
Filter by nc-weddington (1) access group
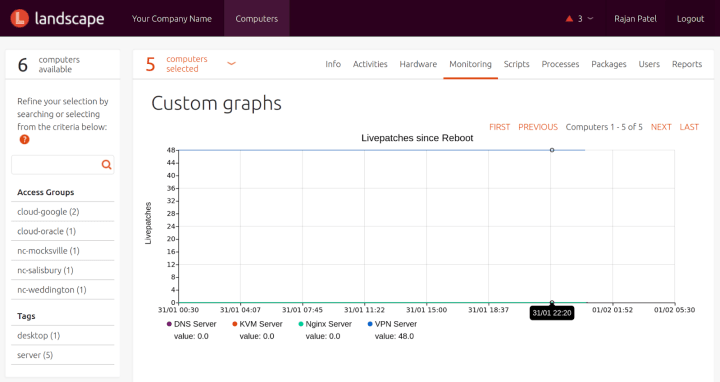coord(51,290)
